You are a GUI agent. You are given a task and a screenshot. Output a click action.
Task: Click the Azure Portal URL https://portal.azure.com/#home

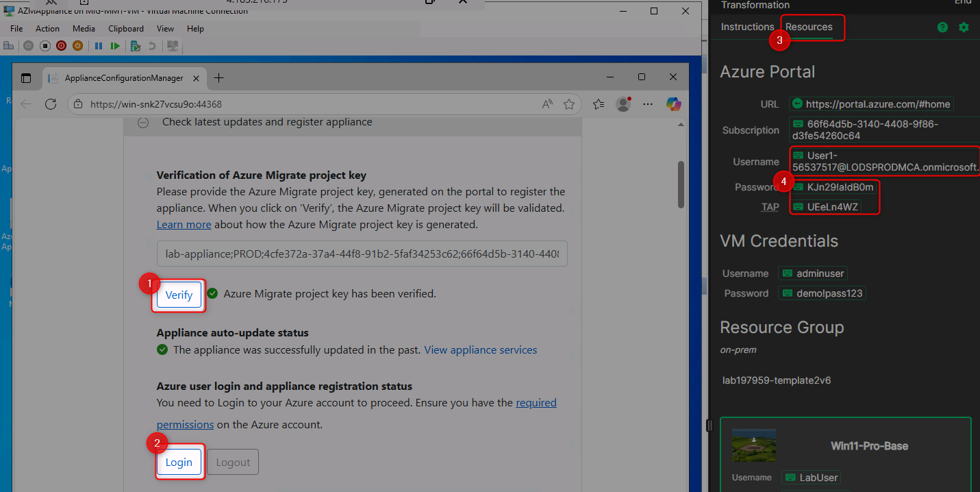871,104
